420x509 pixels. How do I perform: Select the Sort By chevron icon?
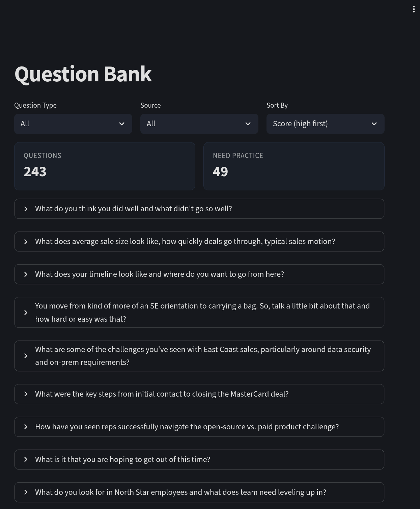374,124
